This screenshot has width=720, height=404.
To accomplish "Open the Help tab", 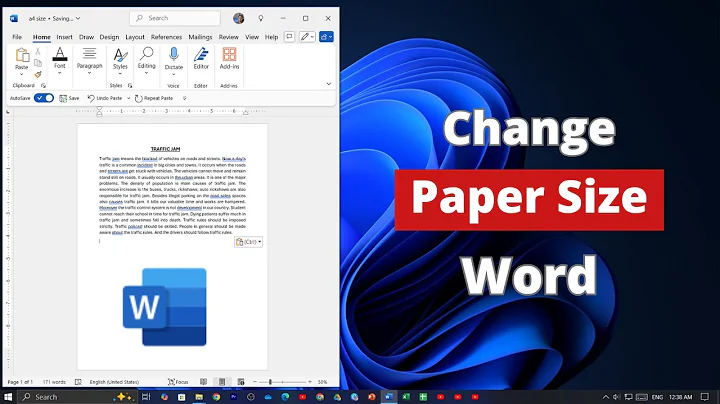I will coord(271,37).
